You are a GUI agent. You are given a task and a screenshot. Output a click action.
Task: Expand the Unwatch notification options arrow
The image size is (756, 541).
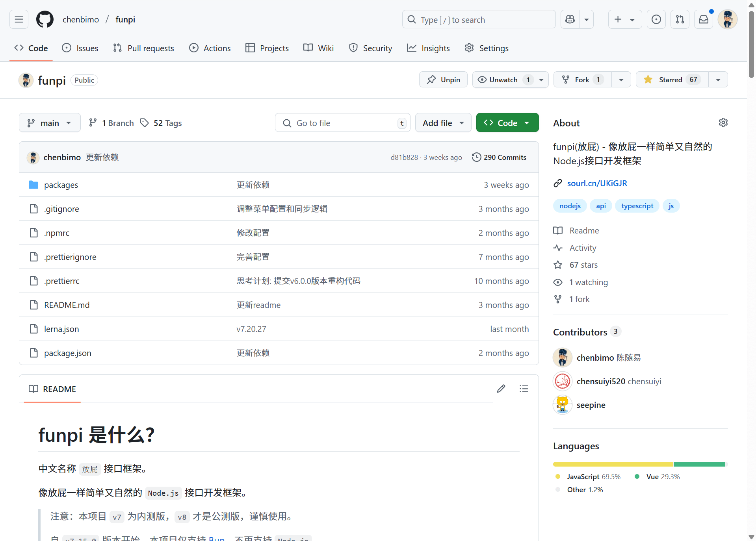click(x=542, y=80)
